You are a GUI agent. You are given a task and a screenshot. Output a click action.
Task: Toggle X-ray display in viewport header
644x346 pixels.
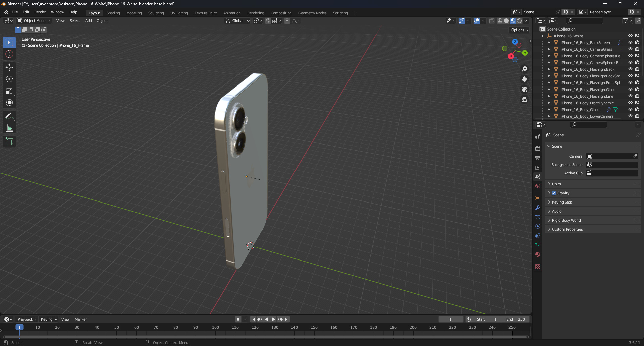(491, 21)
